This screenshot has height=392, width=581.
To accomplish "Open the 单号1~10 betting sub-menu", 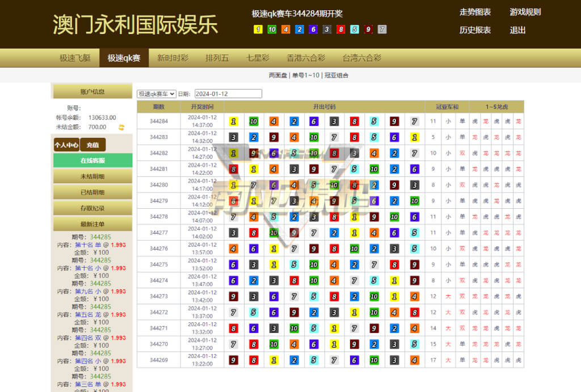I will [306, 75].
